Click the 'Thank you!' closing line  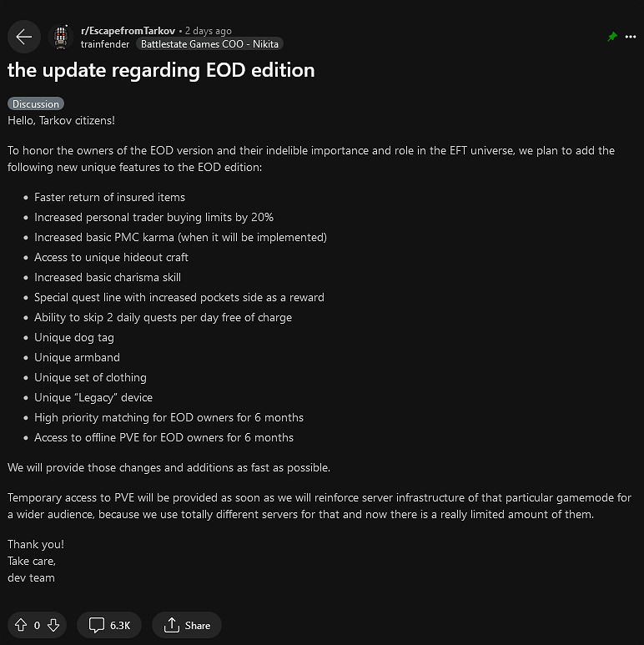click(x=36, y=544)
